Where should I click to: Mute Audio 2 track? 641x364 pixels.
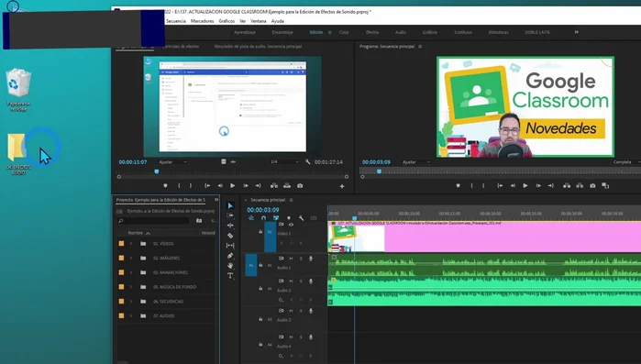[x=291, y=281]
